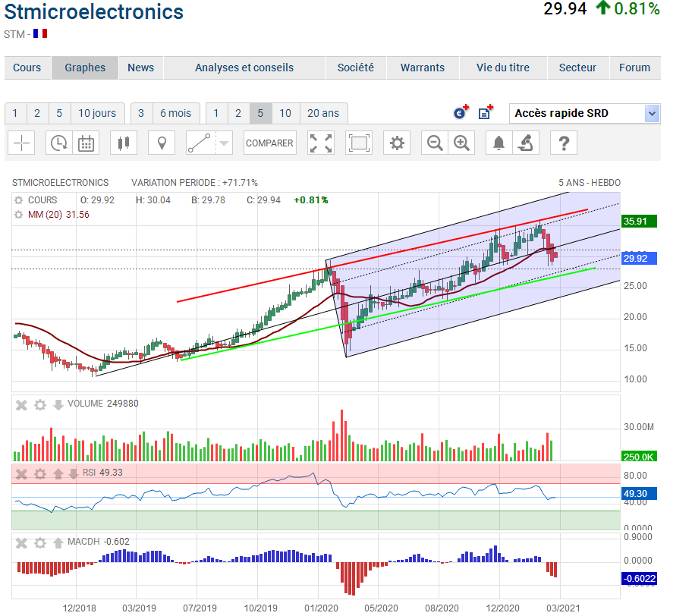This screenshot has height=616, width=692.
Task: Open COURS settings gear
Action: point(18,200)
